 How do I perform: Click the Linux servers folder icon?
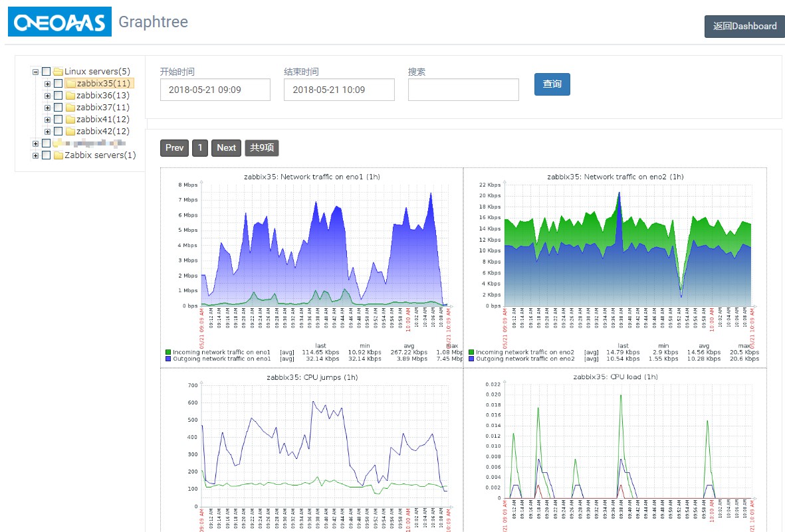coord(58,72)
